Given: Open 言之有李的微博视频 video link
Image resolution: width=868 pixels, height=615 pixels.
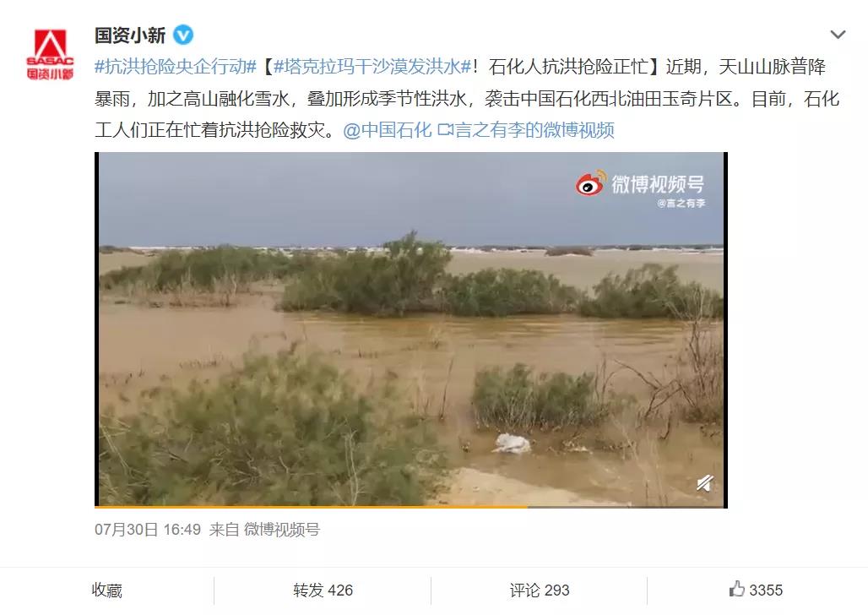Looking at the screenshot, I should 534,130.
